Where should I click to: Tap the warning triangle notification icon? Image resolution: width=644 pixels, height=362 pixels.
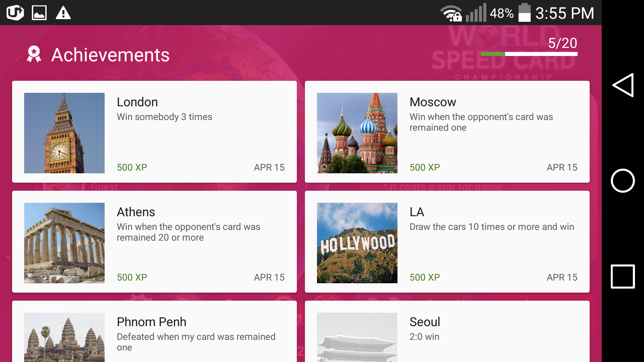63,13
